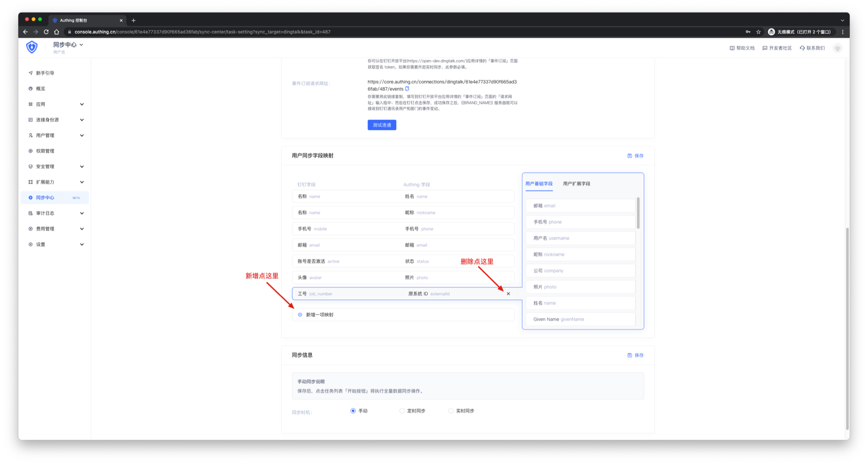This screenshot has height=464, width=868.
Task: Click 新增一项映射 to add mapping
Action: click(320, 315)
